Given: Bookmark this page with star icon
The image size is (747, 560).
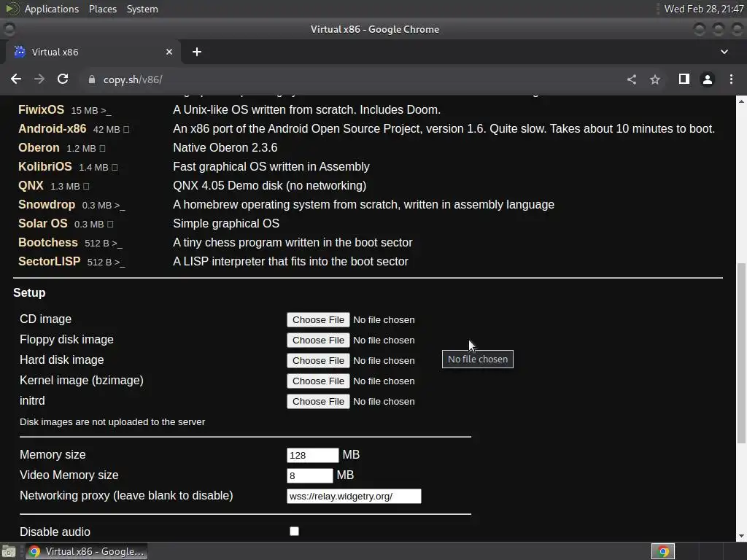Looking at the screenshot, I should coord(655,79).
